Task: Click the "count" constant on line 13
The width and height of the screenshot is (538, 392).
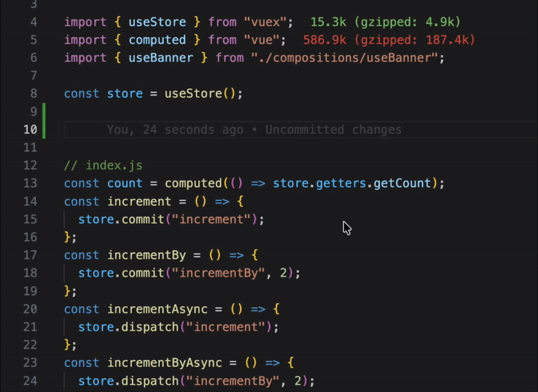Action: pos(125,184)
